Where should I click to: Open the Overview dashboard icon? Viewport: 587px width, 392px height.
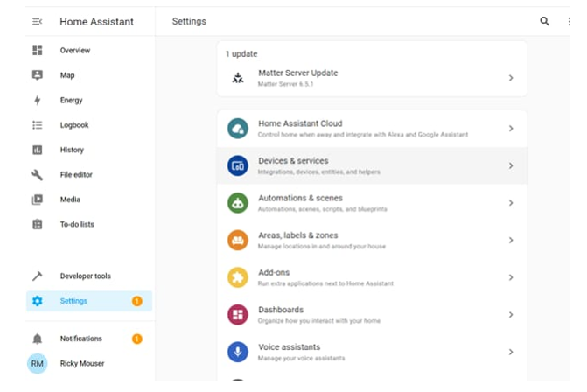click(37, 50)
